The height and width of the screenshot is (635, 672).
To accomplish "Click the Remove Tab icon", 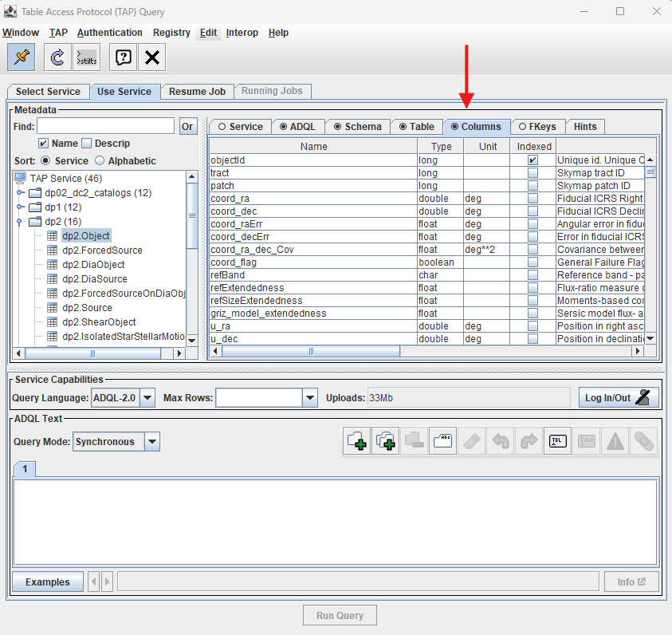I will click(414, 441).
